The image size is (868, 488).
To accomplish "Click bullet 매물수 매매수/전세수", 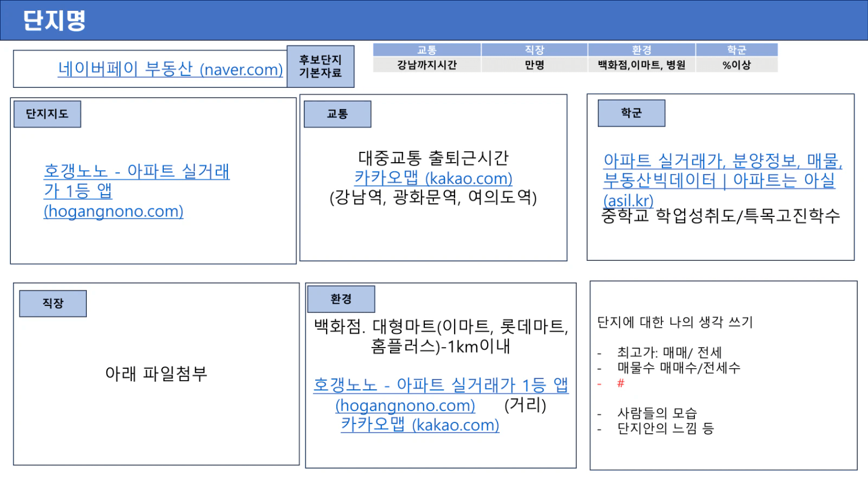I will tap(678, 368).
